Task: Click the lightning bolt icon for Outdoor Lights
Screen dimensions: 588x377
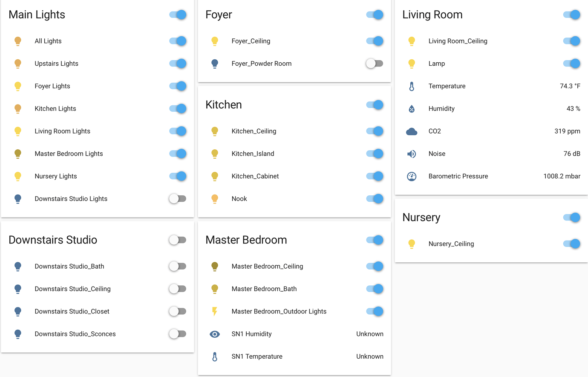Action: coord(215,311)
